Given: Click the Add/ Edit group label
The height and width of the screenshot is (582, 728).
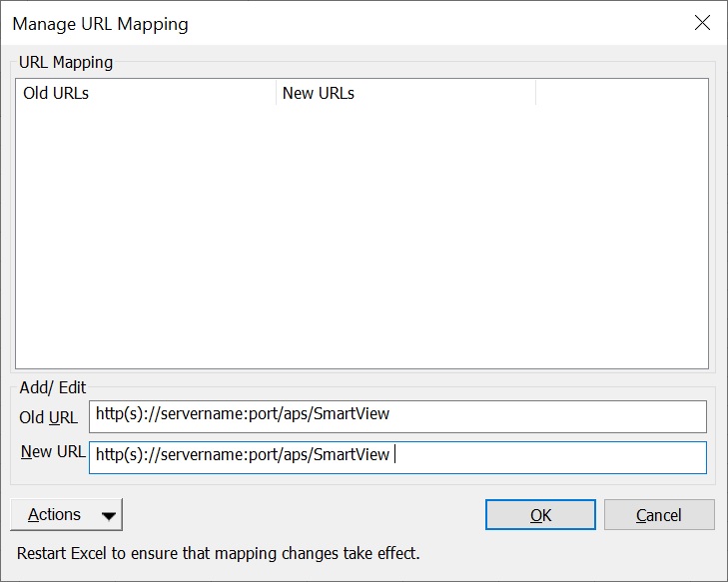Looking at the screenshot, I should (55, 387).
